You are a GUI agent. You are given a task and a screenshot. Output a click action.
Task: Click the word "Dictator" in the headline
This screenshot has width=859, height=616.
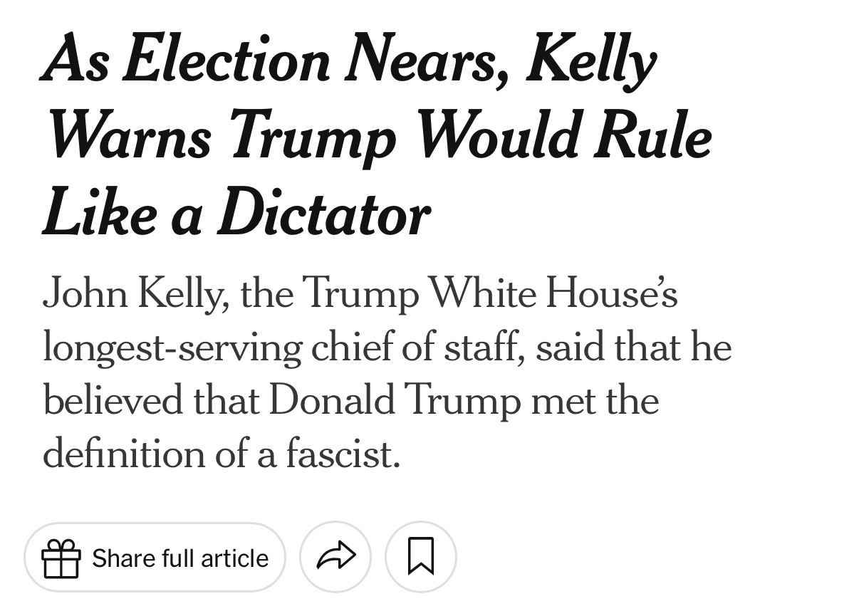(323, 212)
